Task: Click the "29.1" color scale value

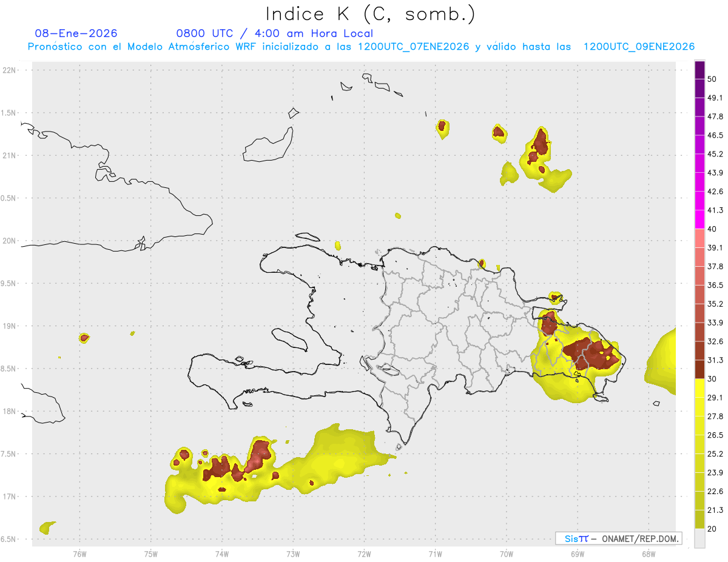Action: tap(715, 398)
